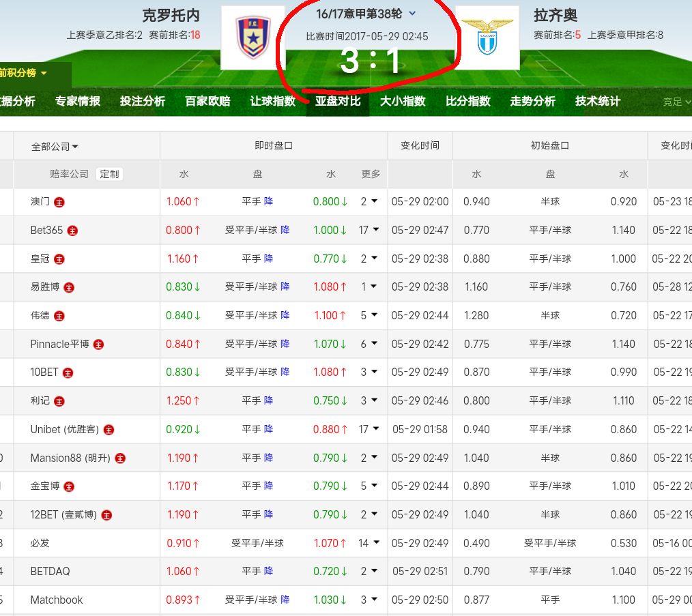Expand the 16/17意甲第38轮 round selector
Viewport: 692px width, 616px height.
tap(412, 14)
